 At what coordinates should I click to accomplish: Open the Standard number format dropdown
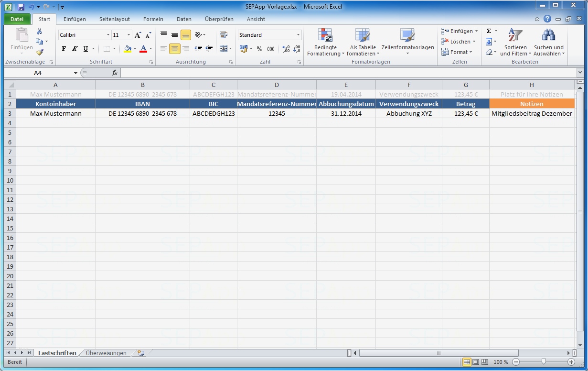298,35
